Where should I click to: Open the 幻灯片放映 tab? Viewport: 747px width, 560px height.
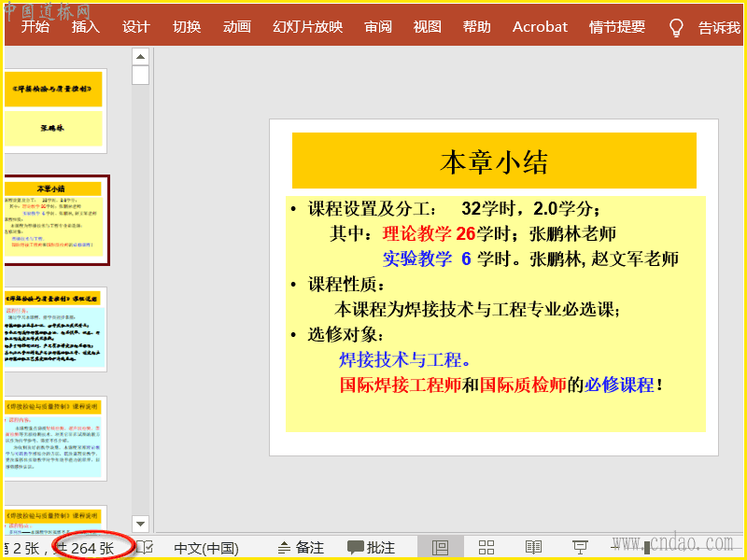point(308,27)
